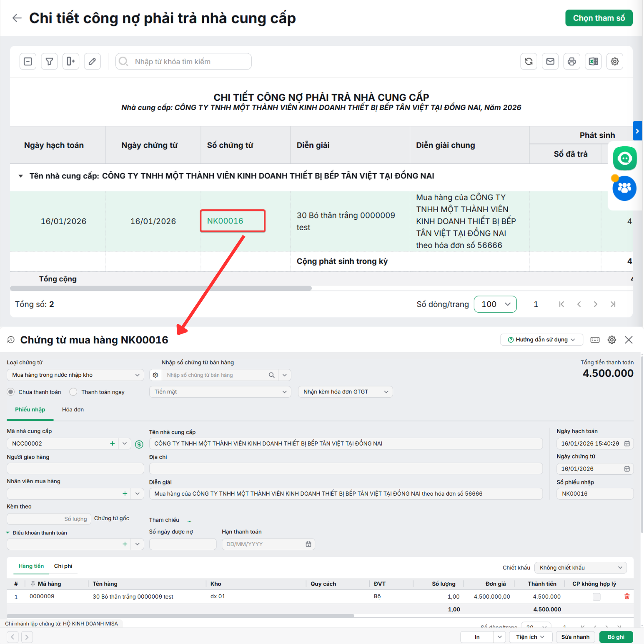Tick the CP không hợp lý checkbox
This screenshot has width=644, height=644.
coord(596,596)
